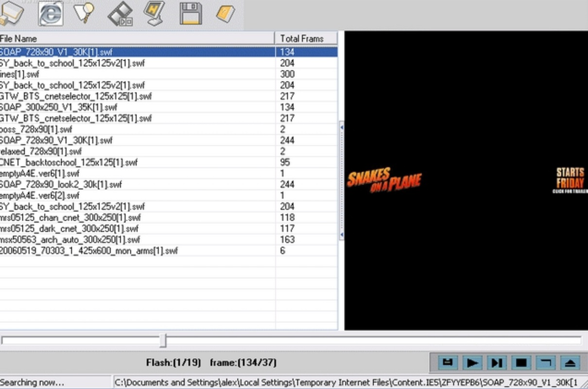Click the small disk button in playback bar
The height and width of the screenshot is (389, 588).
coord(448,362)
